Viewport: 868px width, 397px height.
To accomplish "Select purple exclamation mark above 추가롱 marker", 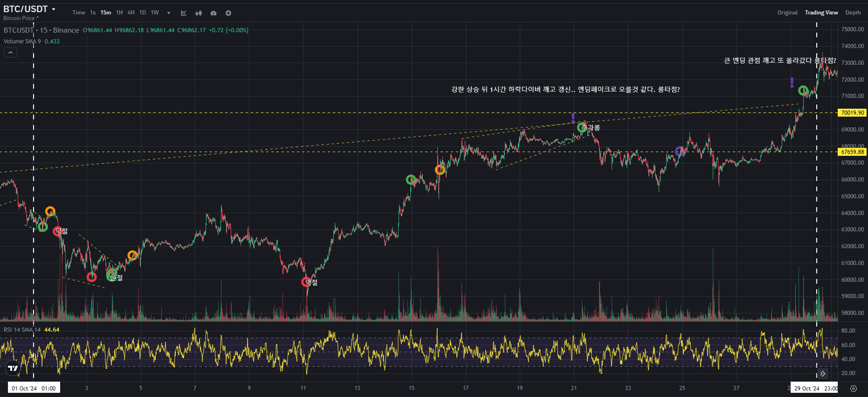I will 573,118.
